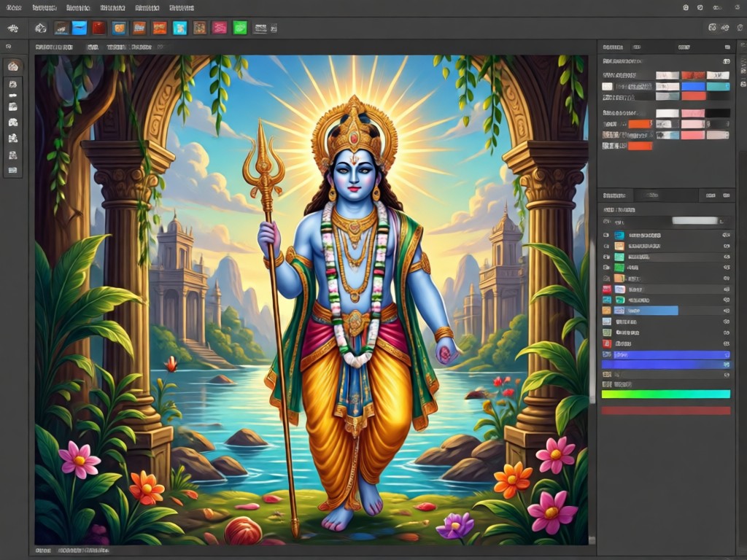Toggle the red box on the layer just above the bright blue rows
Viewport: 747px width, 560px height.
pos(606,343)
